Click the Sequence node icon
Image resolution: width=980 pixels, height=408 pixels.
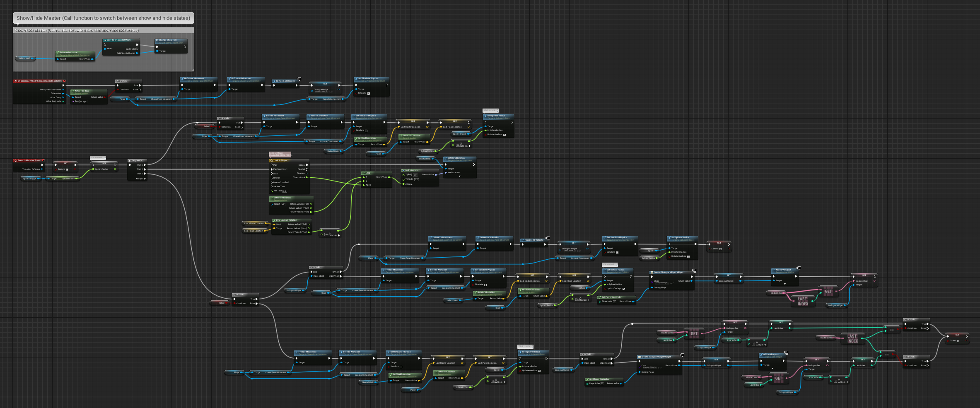point(130,160)
